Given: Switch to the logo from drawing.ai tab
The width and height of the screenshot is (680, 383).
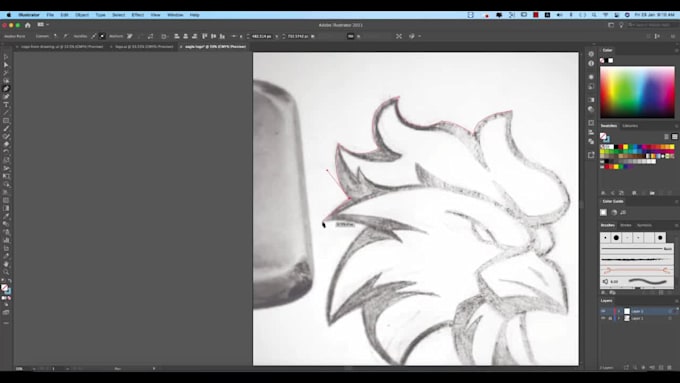Looking at the screenshot, I should click(x=62, y=47).
